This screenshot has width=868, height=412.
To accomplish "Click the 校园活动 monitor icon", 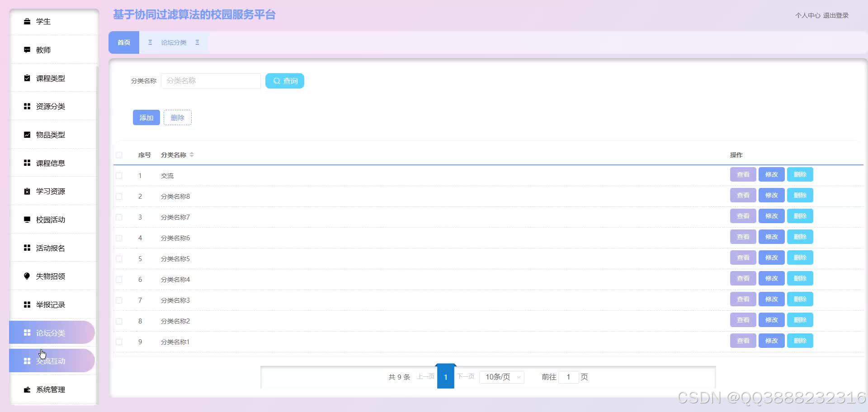I will coord(27,220).
